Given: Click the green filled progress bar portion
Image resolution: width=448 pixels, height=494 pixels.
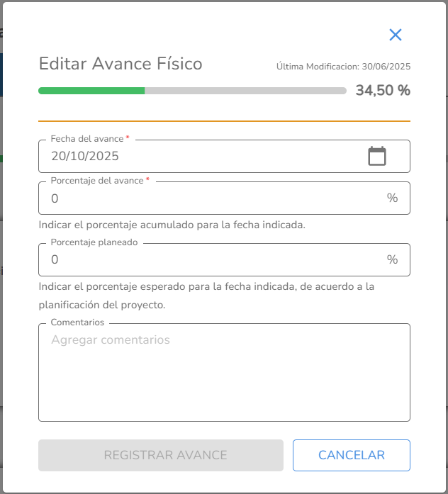Looking at the screenshot, I should (91, 91).
